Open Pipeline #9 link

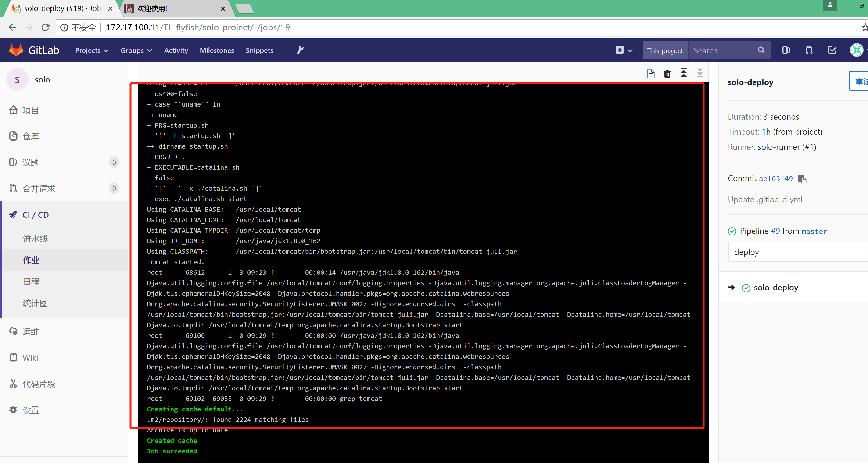click(x=775, y=231)
